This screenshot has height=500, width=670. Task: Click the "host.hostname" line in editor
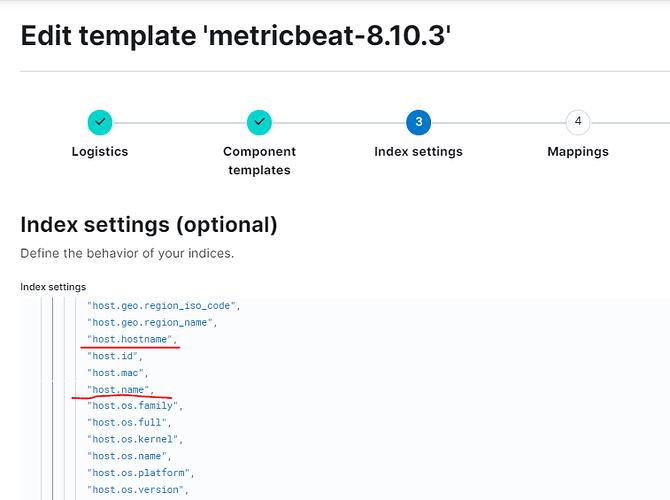(x=132, y=339)
